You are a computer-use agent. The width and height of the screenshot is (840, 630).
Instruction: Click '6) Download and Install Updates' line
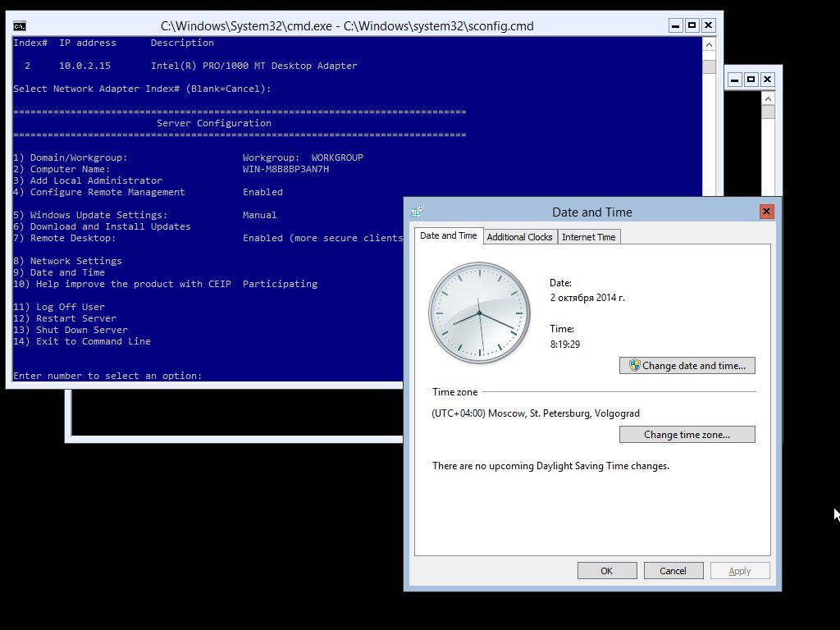pyautogui.click(x=102, y=226)
